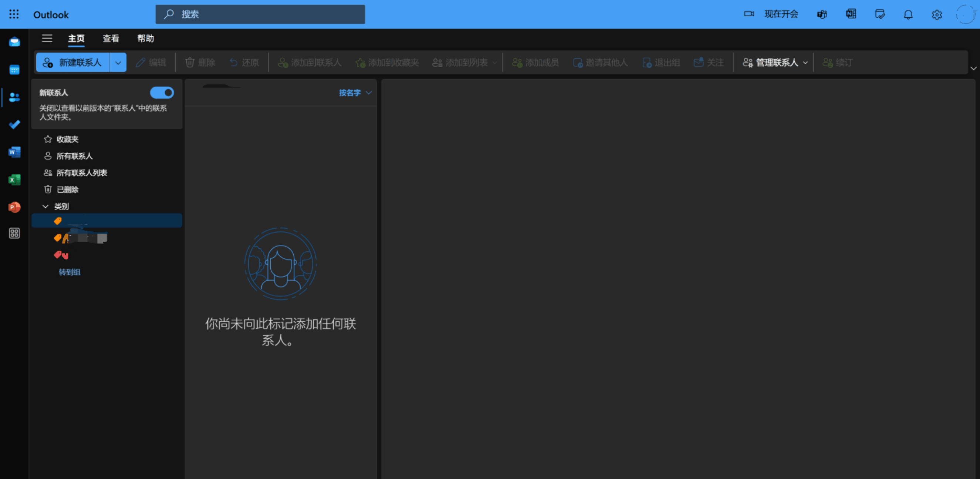This screenshot has width=980, height=479.
Task: Toggle the hamburger navigation pane button
Action: click(47, 38)
